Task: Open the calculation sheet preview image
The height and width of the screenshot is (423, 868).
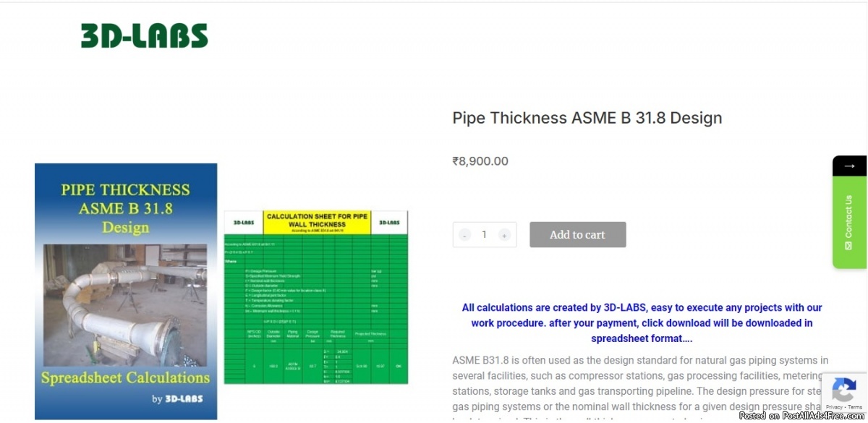Action: click(316, 297)
